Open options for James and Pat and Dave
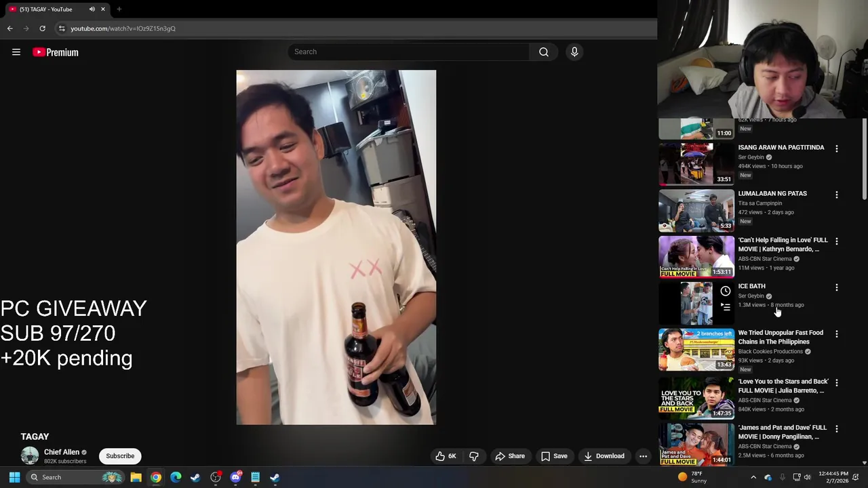Screen dimensions: 868x488 (836, 429)
